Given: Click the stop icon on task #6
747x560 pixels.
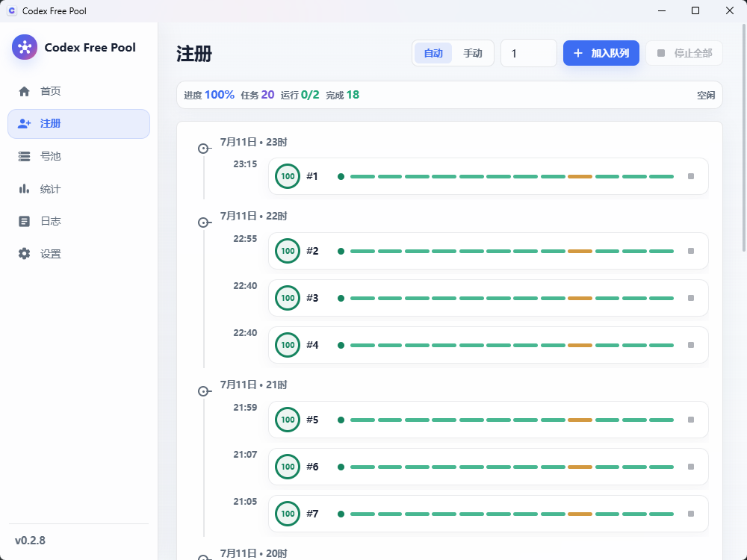Looking at the screenshot, I should click(x=691, y=467).
